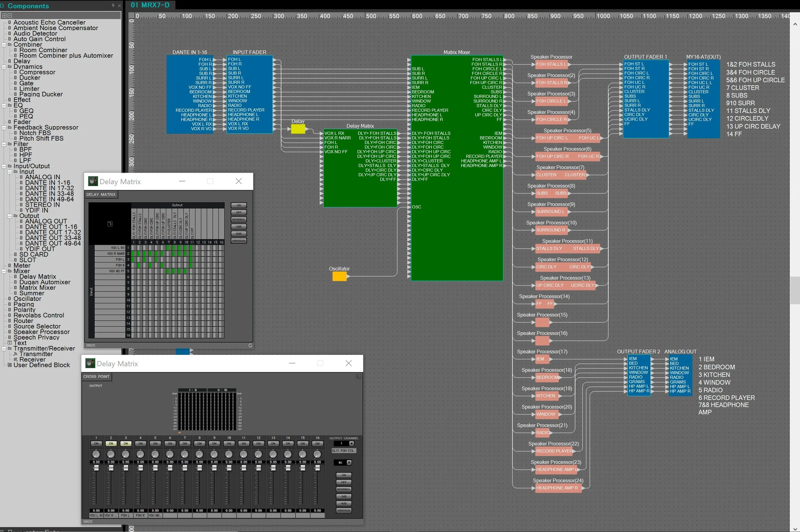Click the NOMINAL button in the matrix grid window

pos(239,220)
